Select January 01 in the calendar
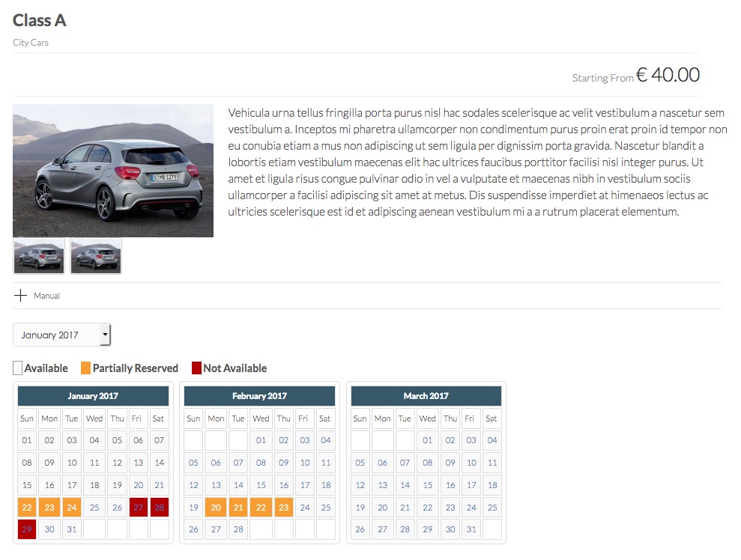The height and width of the screenshot is (560, 741). [27, 440]
